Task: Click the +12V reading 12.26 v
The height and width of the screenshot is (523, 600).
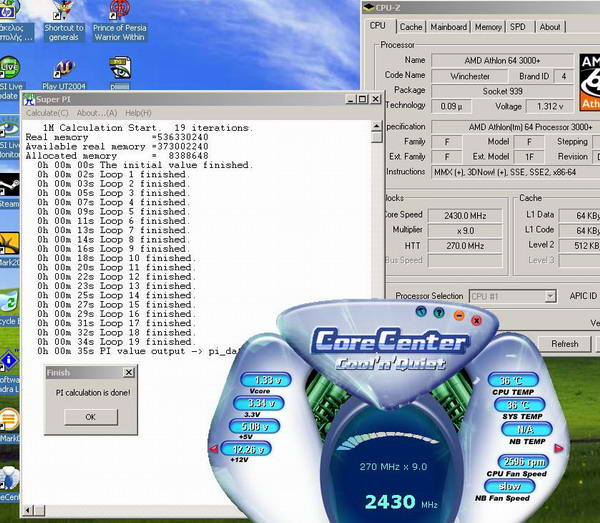Action: [x=246, y=449]
